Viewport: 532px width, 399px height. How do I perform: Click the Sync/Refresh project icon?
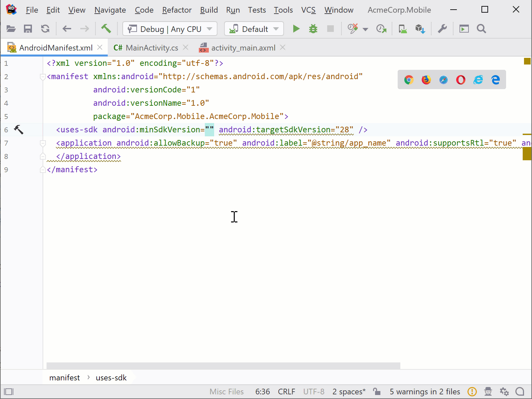(x=45, y=29)
